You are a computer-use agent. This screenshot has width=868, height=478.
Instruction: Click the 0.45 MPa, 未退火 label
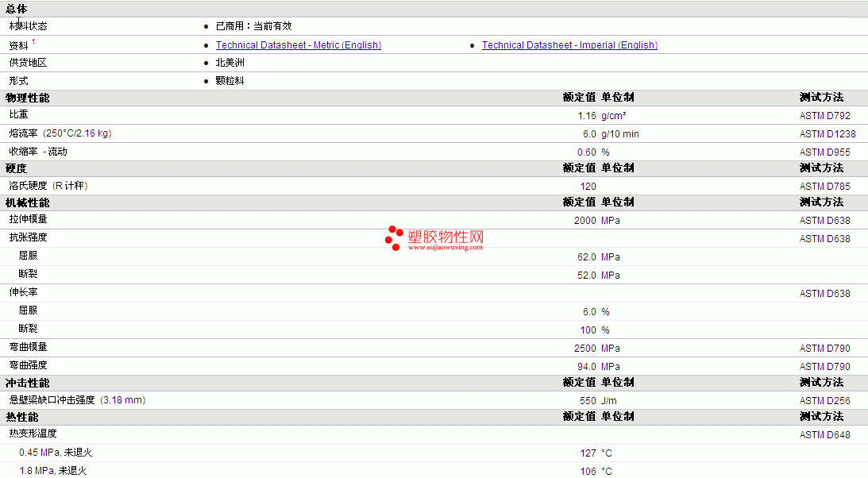(56, 453)
